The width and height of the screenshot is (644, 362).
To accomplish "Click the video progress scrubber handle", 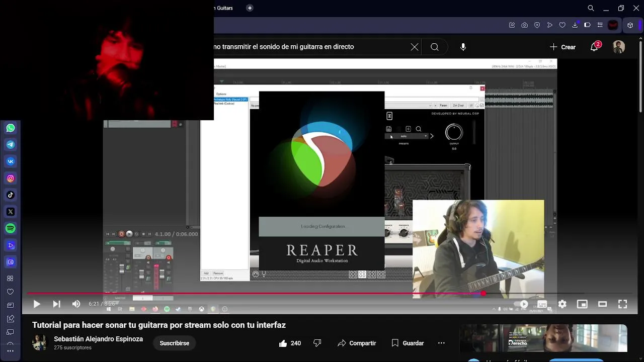I will [484, 294].
